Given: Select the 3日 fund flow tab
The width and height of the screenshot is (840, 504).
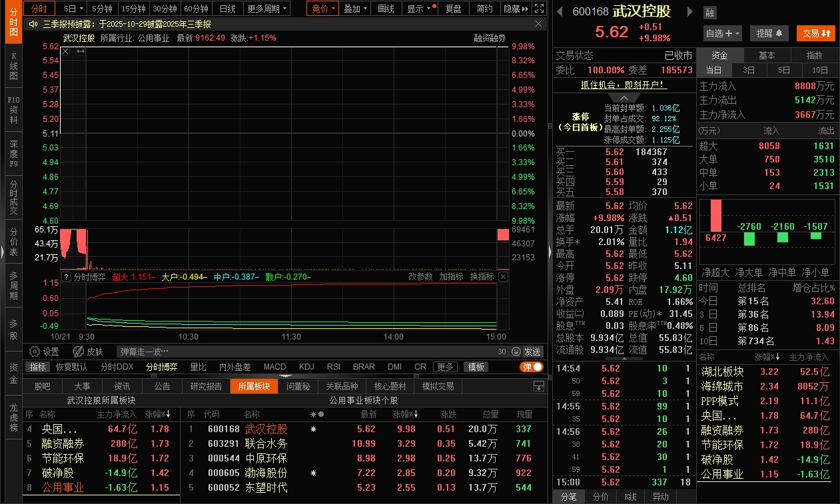Looking at the screenshot, I should coord(749,70).
